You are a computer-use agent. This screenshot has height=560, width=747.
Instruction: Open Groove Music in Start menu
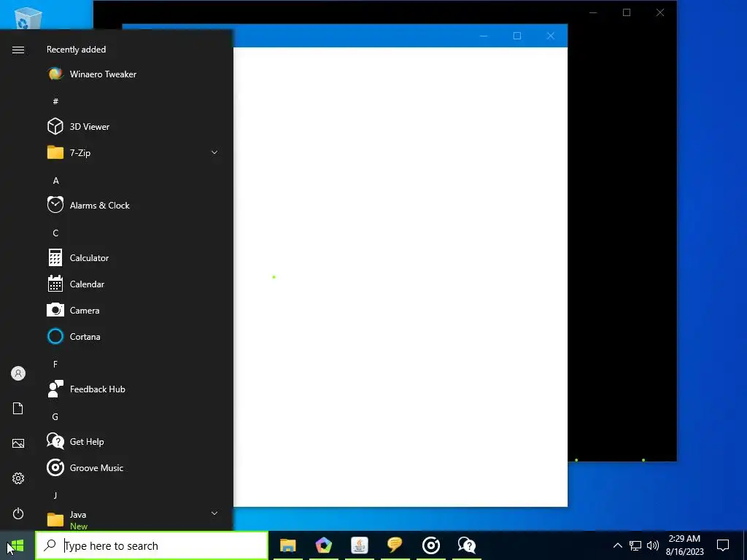pyautogui.click(x=133, y=468)
